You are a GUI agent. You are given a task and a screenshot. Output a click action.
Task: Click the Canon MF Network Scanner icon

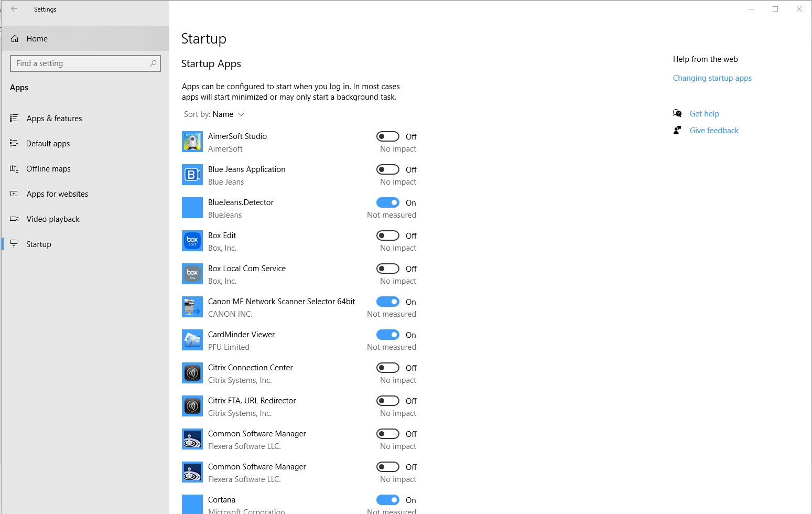click(x=192, y=307)
